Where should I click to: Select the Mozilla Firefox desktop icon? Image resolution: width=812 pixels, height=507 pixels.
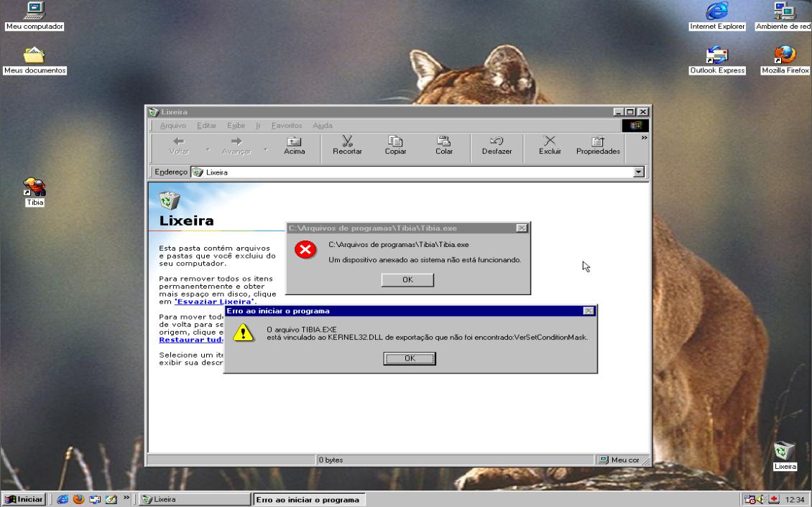[x=785, y=56]
